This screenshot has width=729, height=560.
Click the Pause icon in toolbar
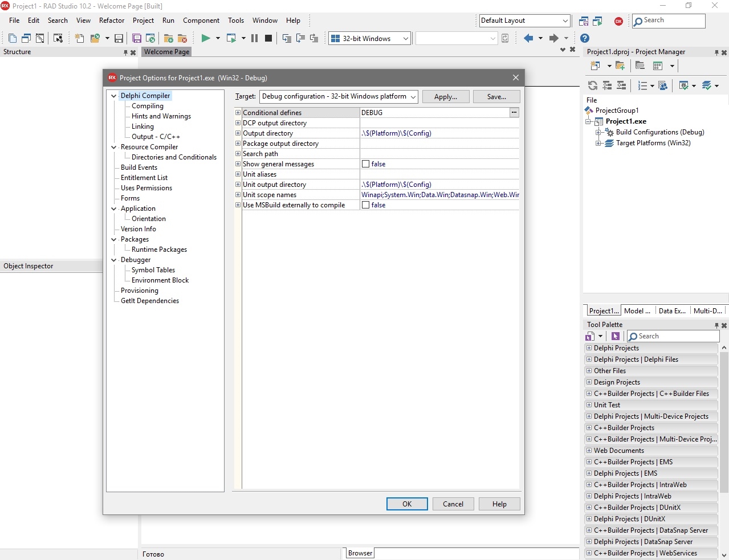(254, 38)
